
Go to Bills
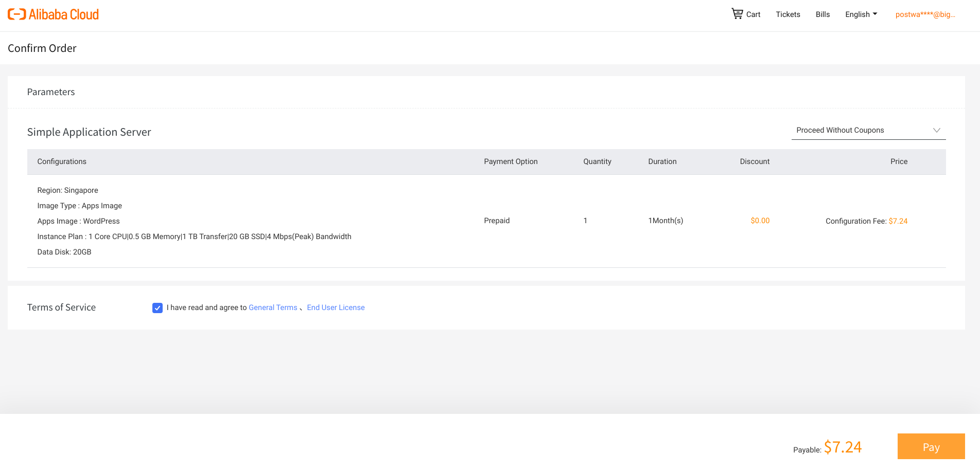[822, 14]
